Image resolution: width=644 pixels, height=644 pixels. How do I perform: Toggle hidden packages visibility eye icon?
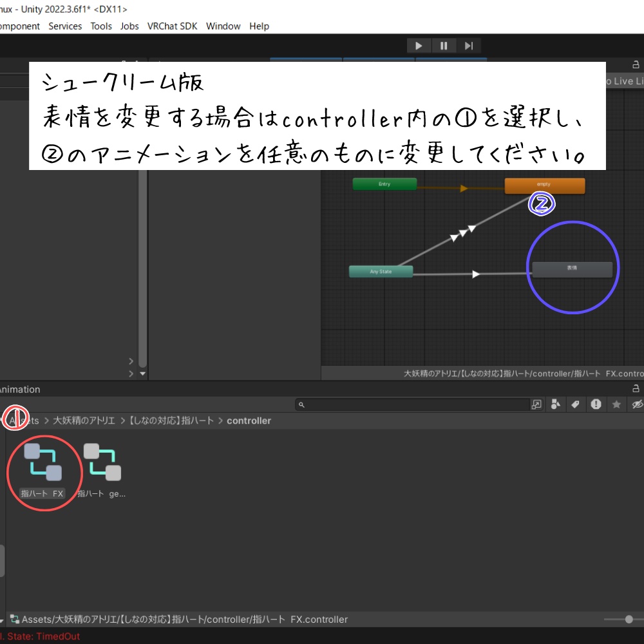(637, 404)
